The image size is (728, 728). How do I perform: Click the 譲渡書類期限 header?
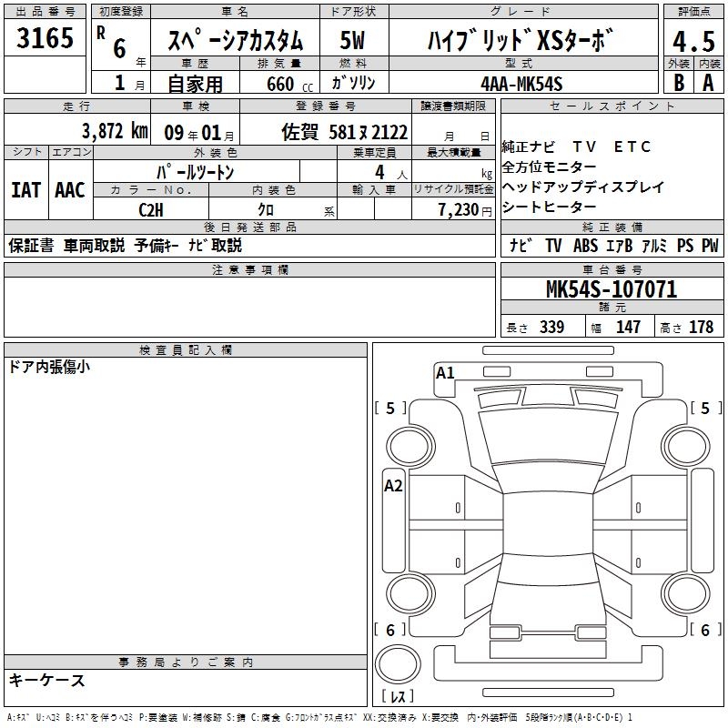tap(453, 106)
